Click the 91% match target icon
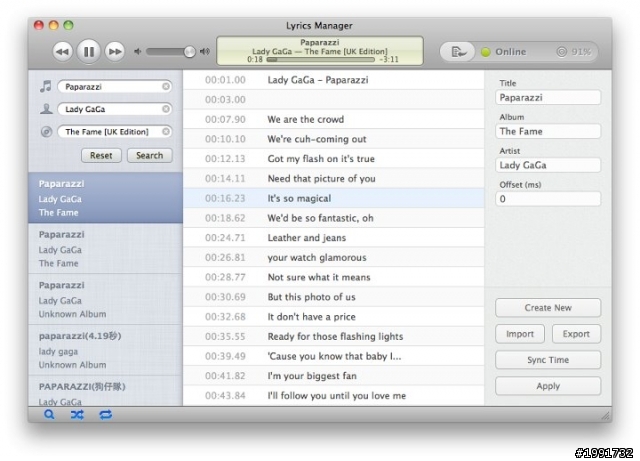640x461 pixels. click(562, 52)
